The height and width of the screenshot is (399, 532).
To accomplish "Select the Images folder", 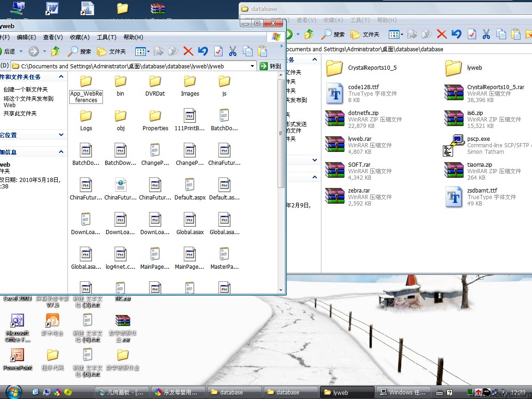I will 190,86.
